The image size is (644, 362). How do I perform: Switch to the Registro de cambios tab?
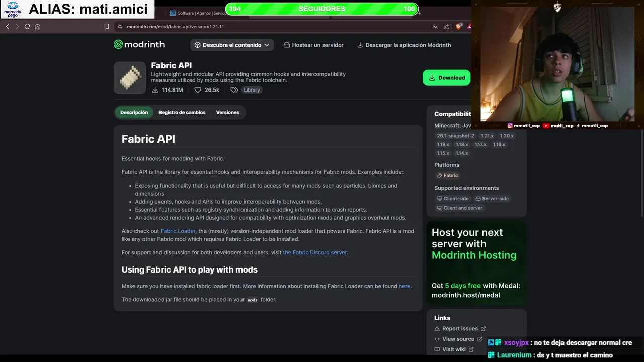point(182,112)
